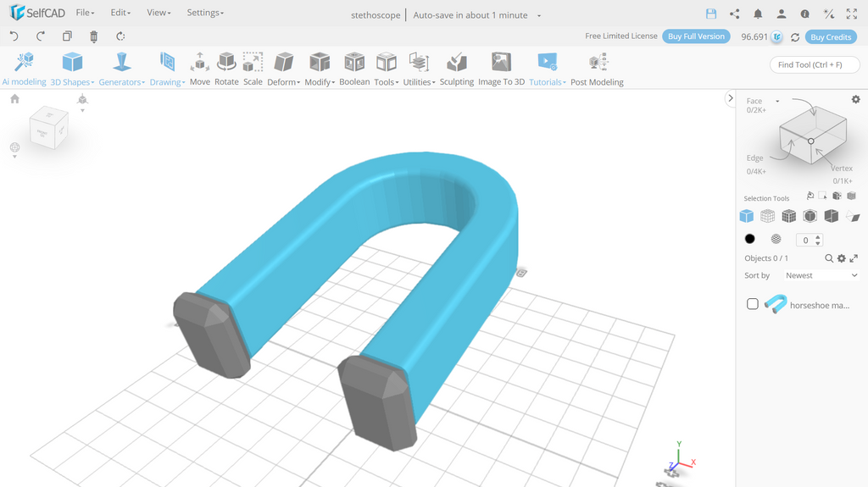Open the Tutorials dropdown
This screenshot has height=487, width=868.
pos(547,69)
